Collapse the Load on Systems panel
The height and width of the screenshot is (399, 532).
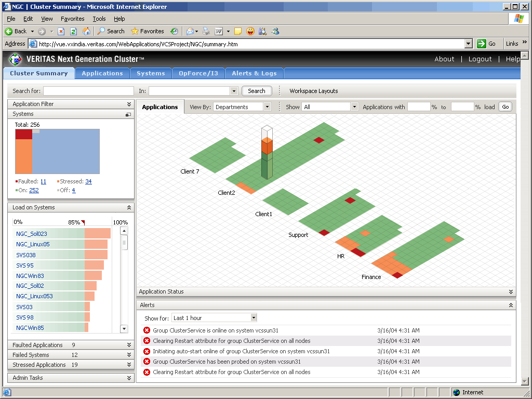[x=129, y=207]
